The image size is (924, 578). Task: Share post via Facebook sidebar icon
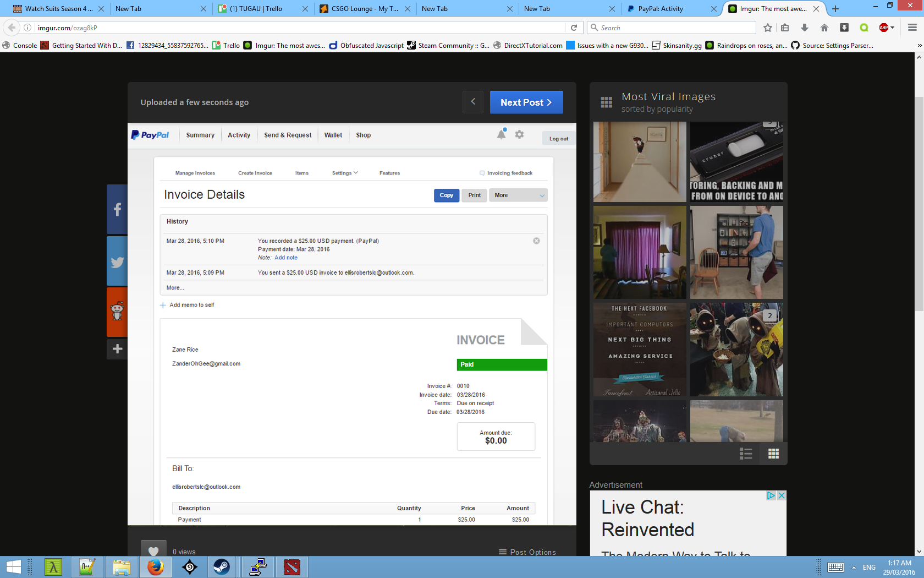pos(117,210)
